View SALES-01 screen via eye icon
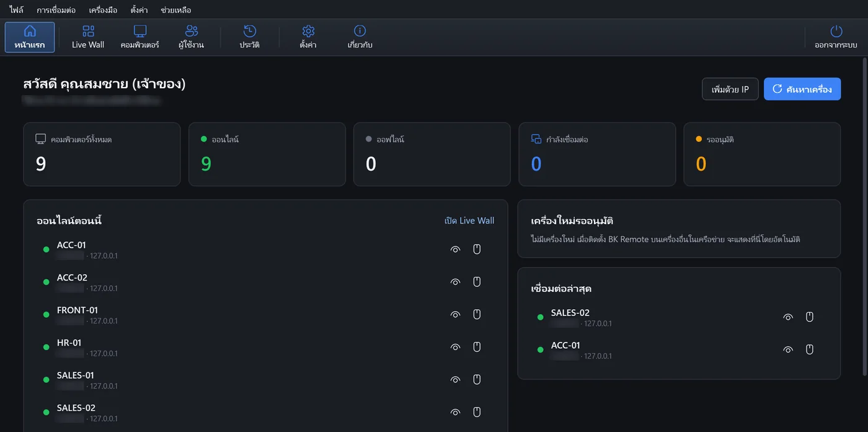The image size is (868, 432). click(x=456, y=380)
